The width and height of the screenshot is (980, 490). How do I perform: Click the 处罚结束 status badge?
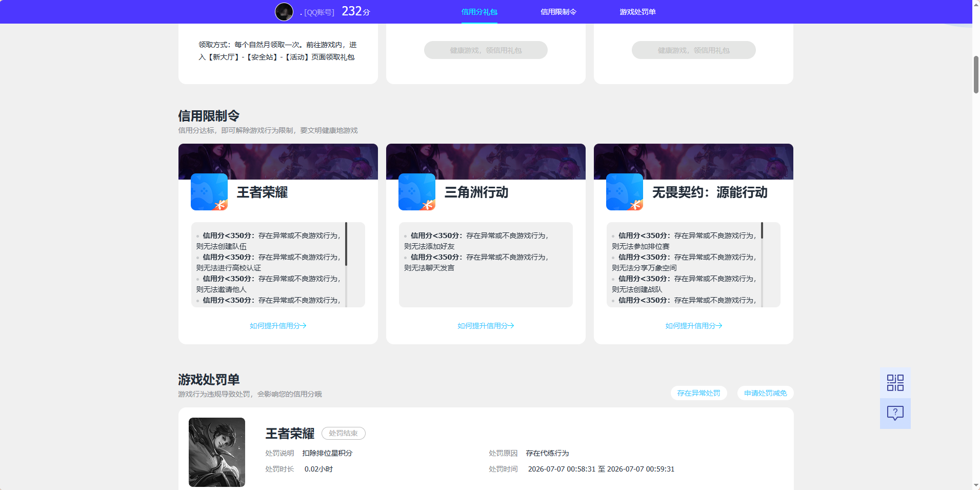click(343, 434)
